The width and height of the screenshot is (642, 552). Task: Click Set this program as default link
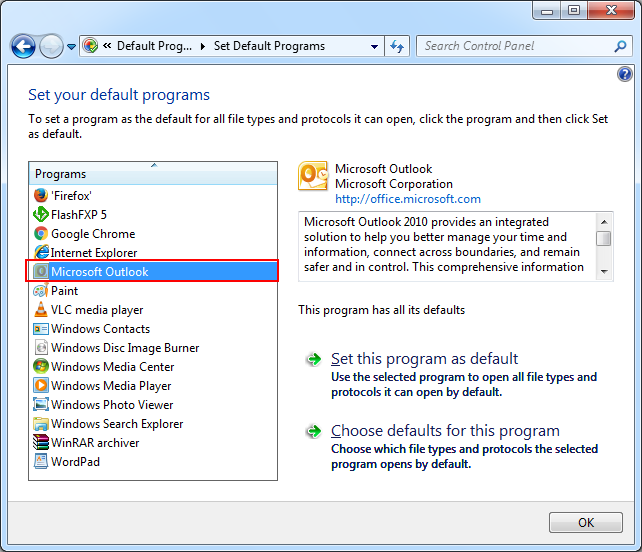point(424,359)
